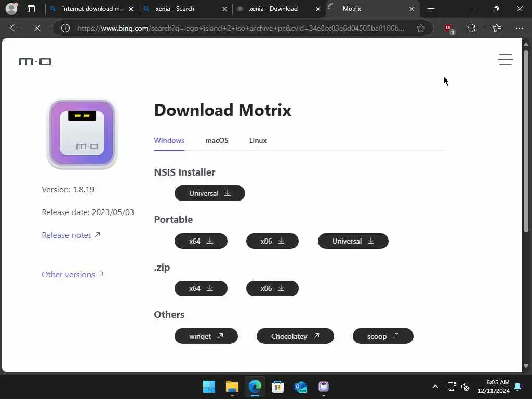
Task: Switch to the Linux tab
Action: click(258, 140)
